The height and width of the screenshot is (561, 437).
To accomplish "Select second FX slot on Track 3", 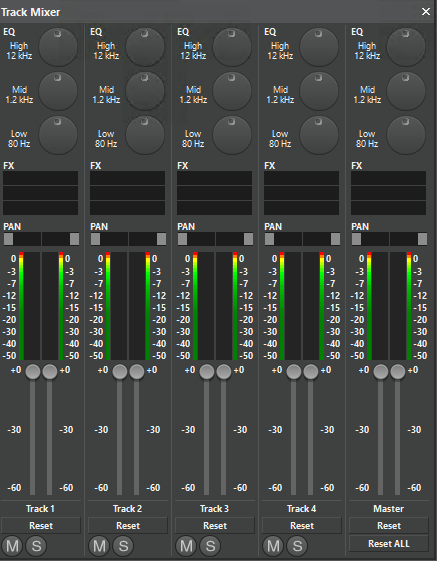I will 214,193.
